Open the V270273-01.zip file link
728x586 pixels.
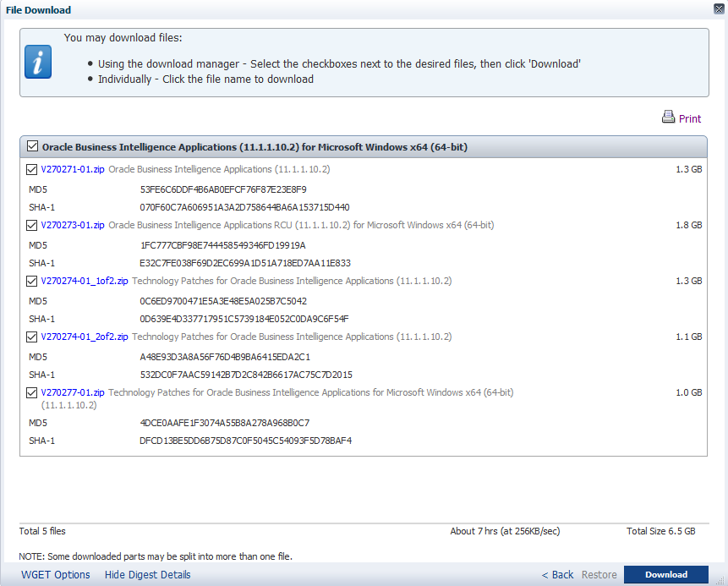click(x=73, y=225)
